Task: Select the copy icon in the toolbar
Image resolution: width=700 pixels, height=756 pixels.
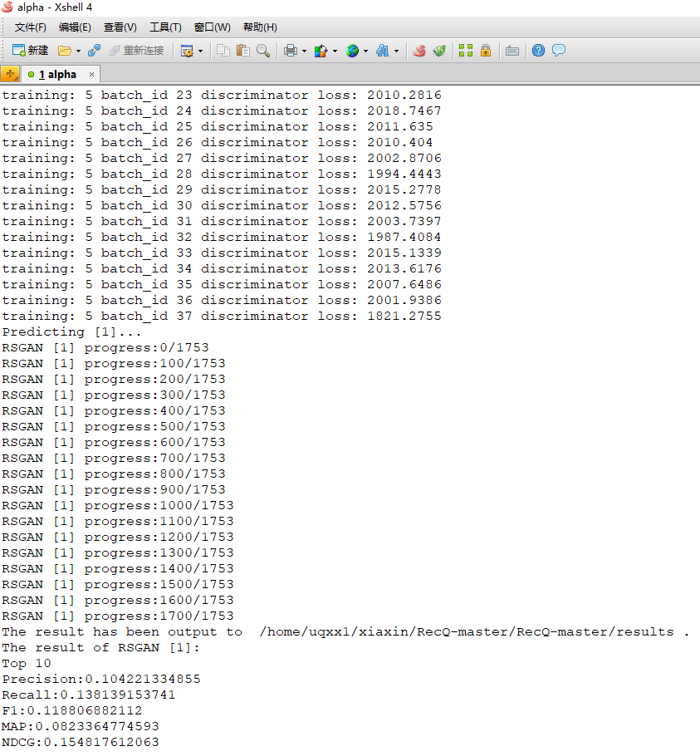Action: coord(224,51)
